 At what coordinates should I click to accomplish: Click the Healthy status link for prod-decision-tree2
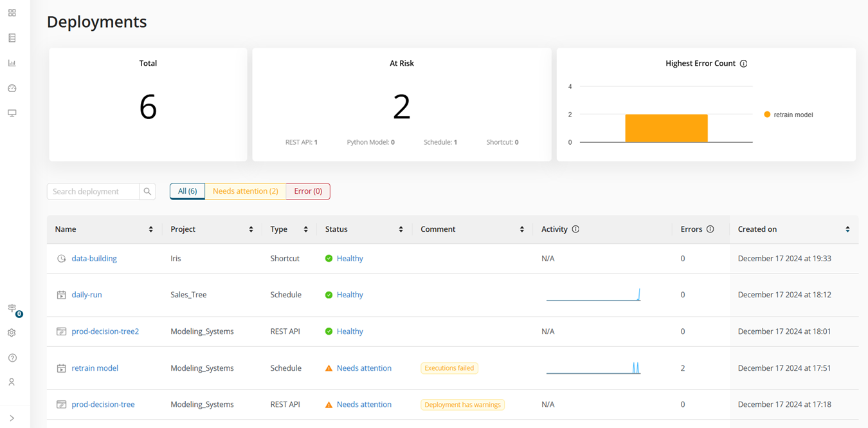(350, 331)
